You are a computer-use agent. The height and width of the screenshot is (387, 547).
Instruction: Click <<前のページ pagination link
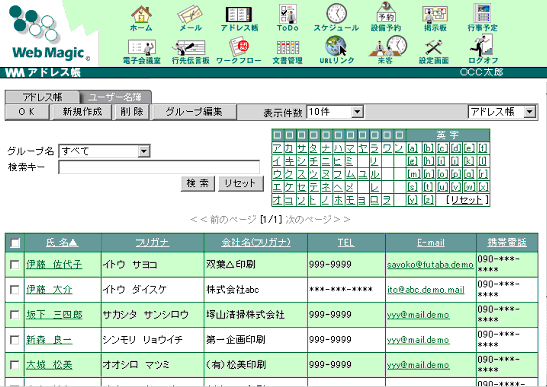(223, 219)
